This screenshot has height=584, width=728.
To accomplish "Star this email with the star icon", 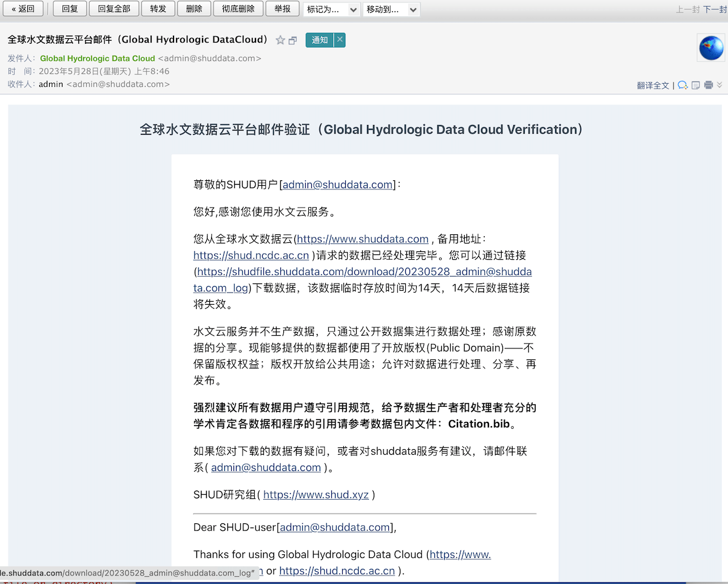I will [280, 40].
